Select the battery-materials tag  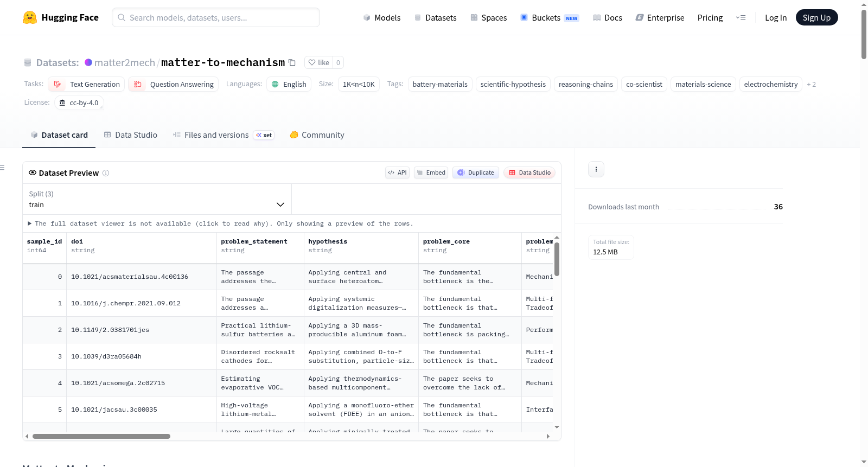440,84
